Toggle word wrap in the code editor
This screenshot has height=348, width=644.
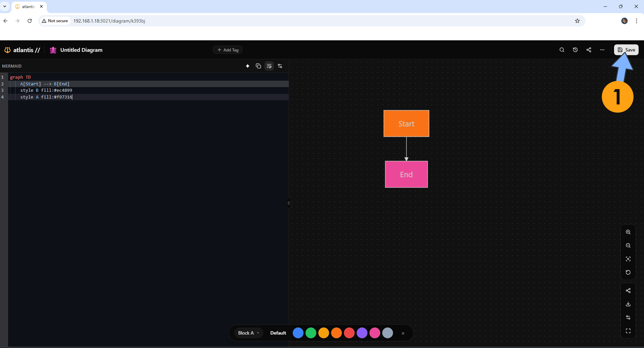point(269,66)
